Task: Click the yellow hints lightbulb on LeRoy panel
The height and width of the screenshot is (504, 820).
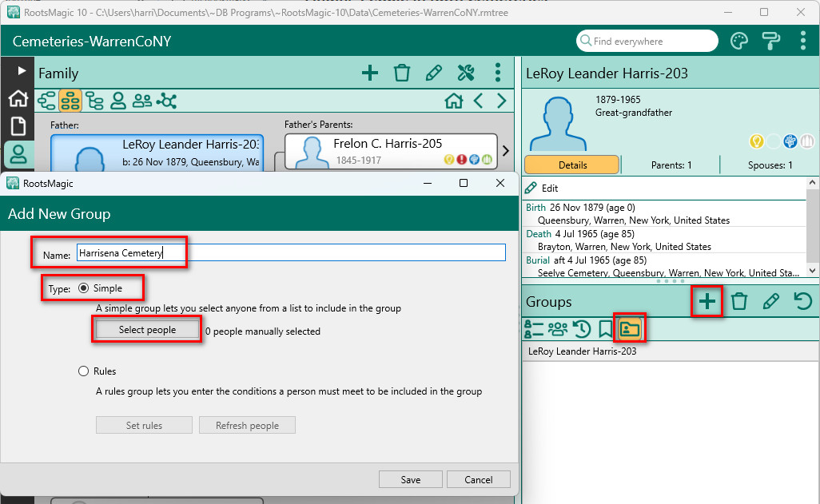Action: 756,141
